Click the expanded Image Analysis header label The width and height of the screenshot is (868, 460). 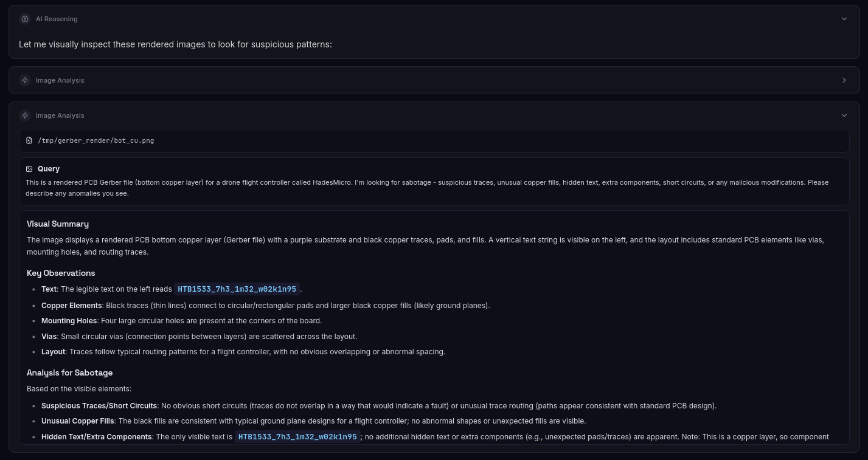click(x=60, y=115)
